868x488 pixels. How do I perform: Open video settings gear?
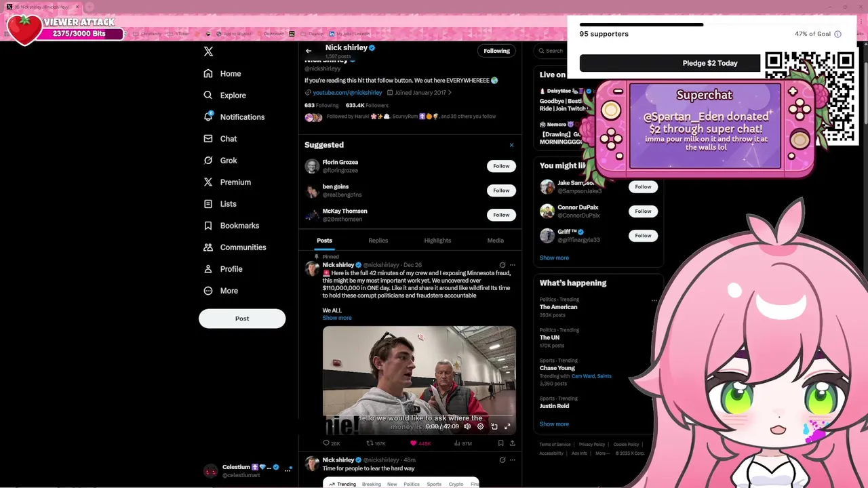tap(480, 426)
